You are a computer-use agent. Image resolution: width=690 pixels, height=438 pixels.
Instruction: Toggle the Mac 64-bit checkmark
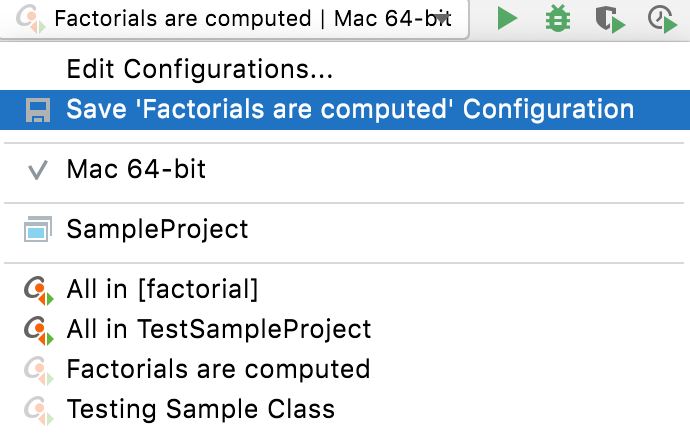point(37,170)
